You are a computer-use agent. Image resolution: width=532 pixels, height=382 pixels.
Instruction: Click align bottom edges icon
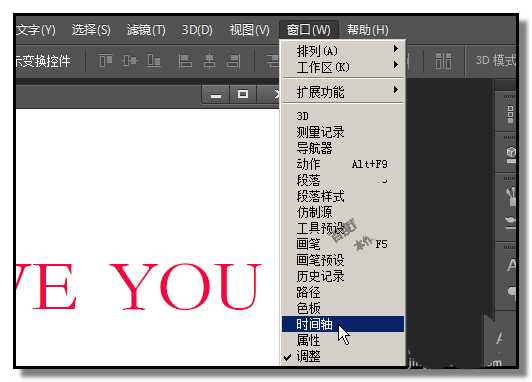154,61
